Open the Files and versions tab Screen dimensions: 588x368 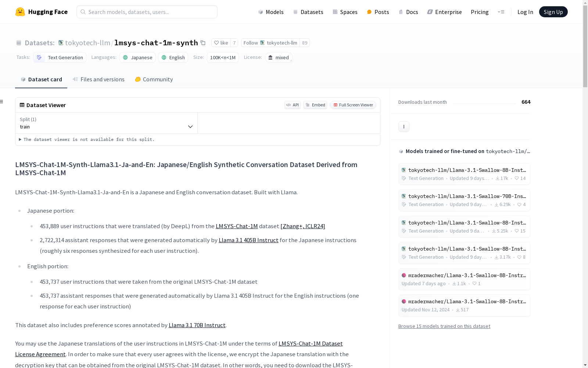[98, 79]
